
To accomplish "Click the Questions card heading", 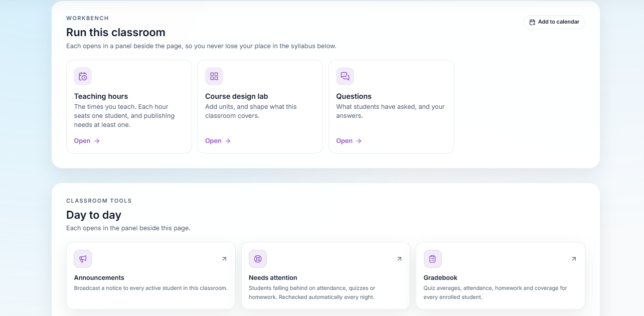I will click(x=354, y=96).
